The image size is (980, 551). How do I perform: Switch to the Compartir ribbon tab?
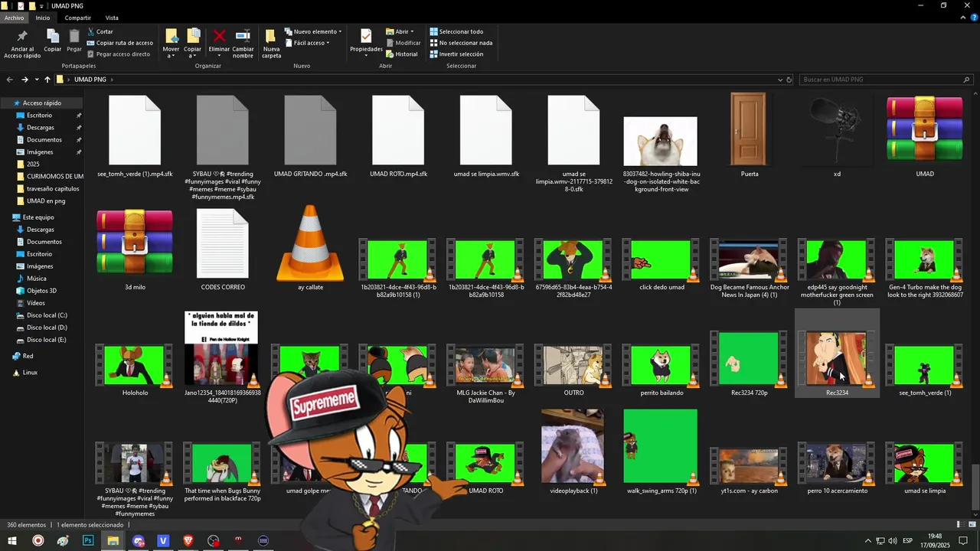[78, 18]
